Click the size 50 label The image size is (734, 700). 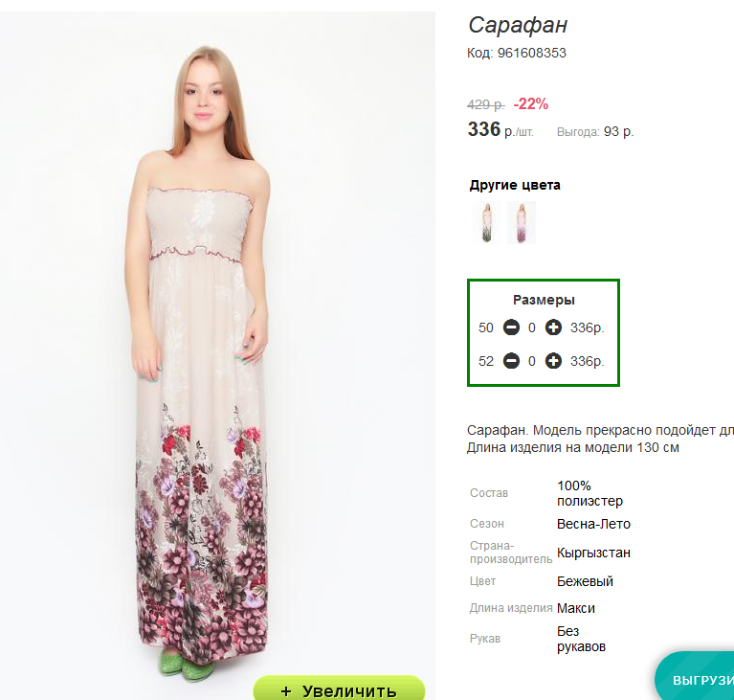pos(486,327)
